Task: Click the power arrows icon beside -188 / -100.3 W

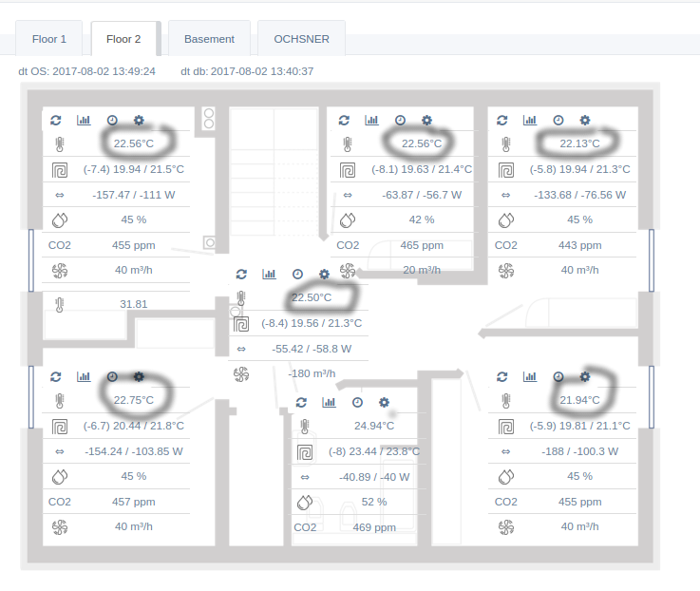Action: point(506,451)
